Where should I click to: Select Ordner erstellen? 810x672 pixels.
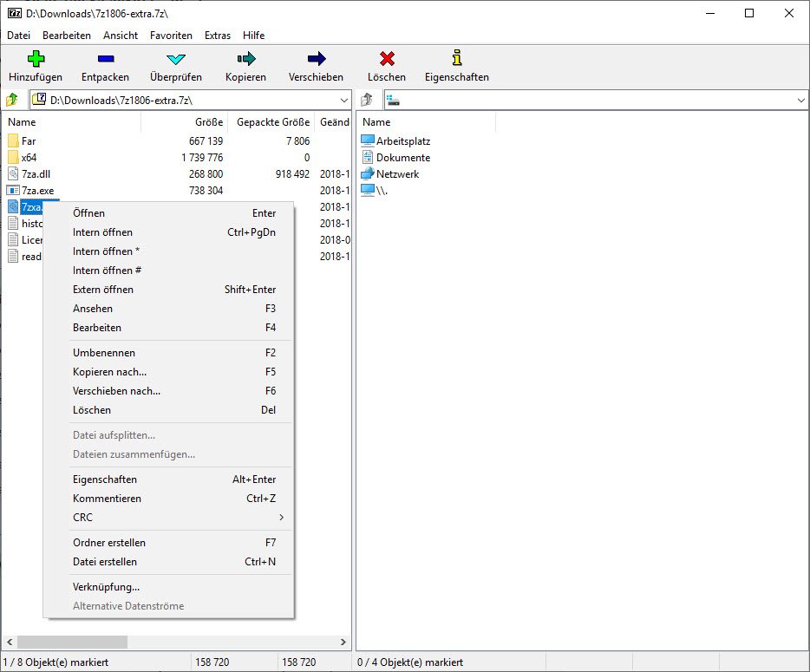[169, 542]
